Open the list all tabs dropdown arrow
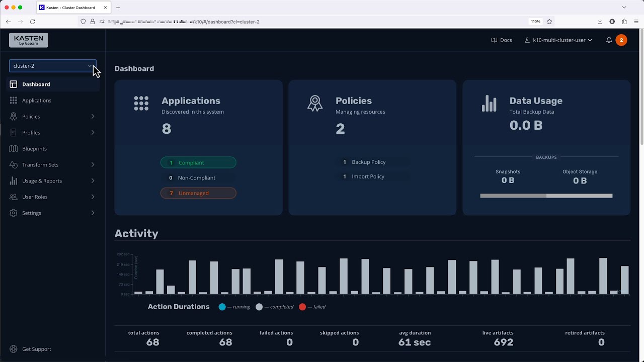Viewport: 644px width, 362px height. click(624, 8)
